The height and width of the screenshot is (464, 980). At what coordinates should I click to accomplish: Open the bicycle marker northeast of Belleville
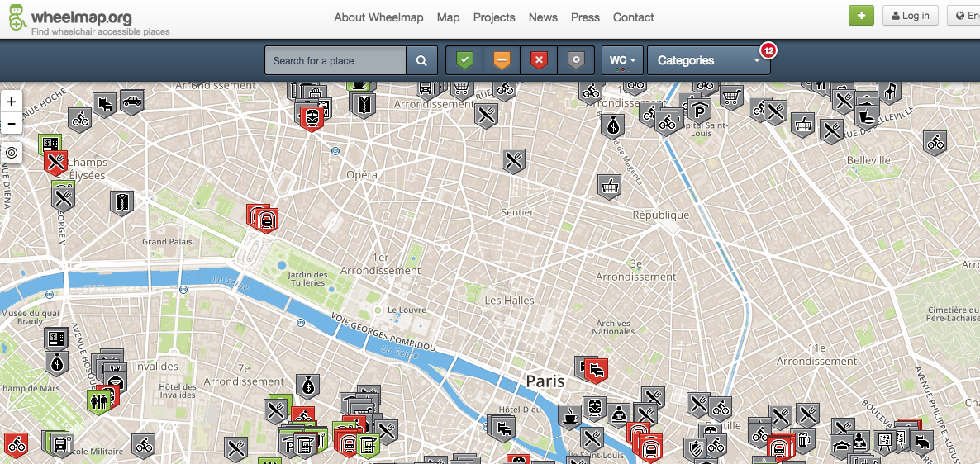935,142
